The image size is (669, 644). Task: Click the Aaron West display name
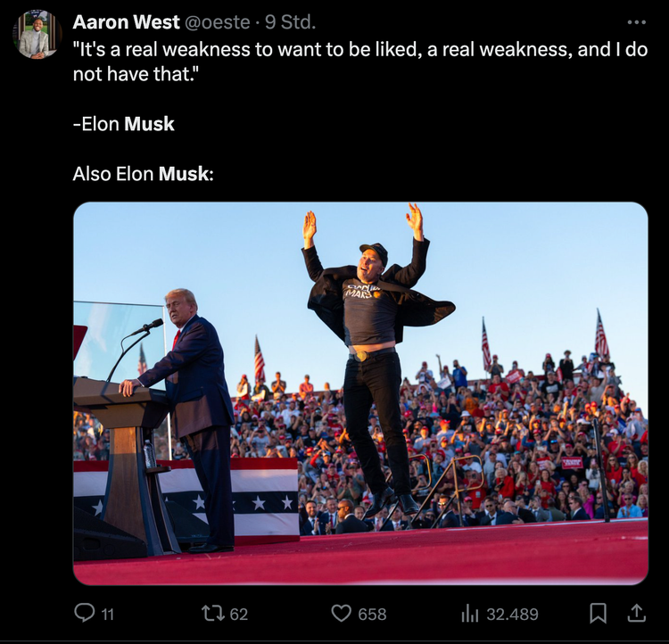click(126, 22)
